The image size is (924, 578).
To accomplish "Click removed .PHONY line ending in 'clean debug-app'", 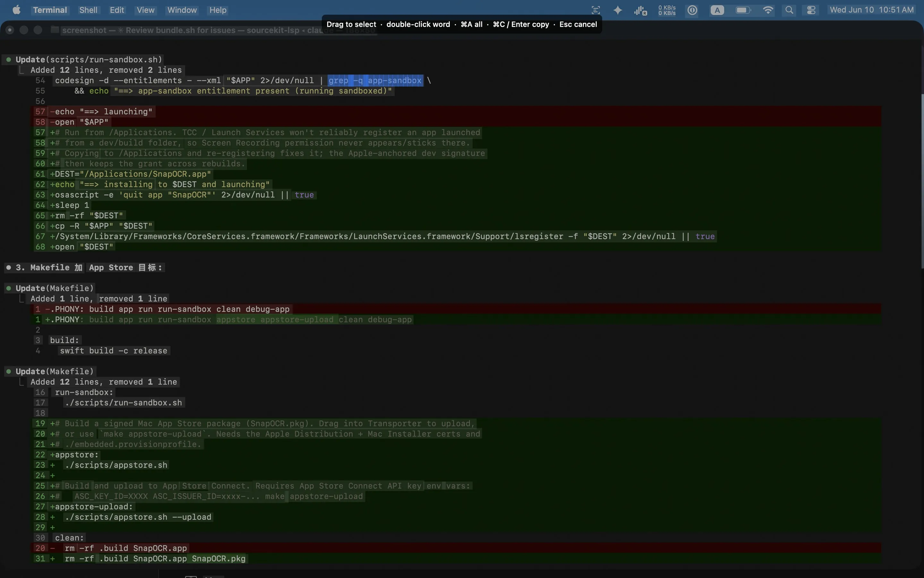I will (167, 309).
